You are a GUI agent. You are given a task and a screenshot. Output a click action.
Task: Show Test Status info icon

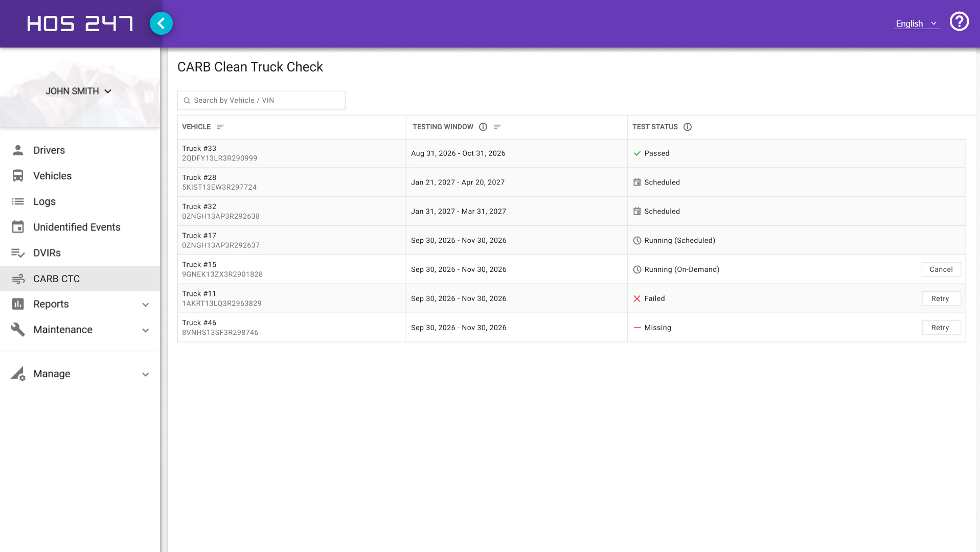tap(688, 127)
